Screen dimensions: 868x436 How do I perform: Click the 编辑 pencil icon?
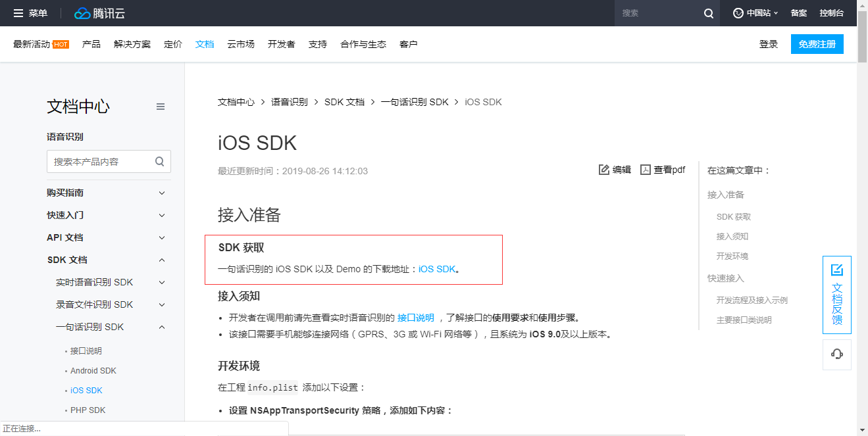604,170
